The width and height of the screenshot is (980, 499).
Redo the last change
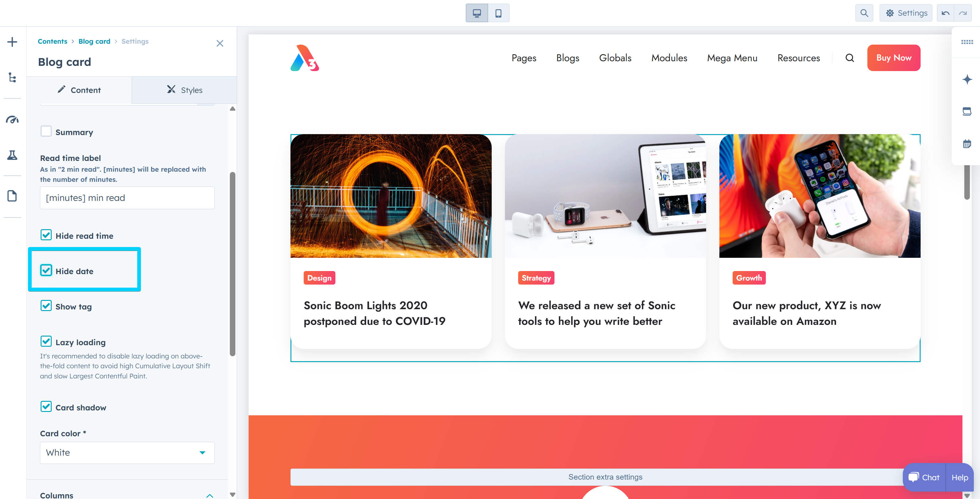click(x=963, y=13)
